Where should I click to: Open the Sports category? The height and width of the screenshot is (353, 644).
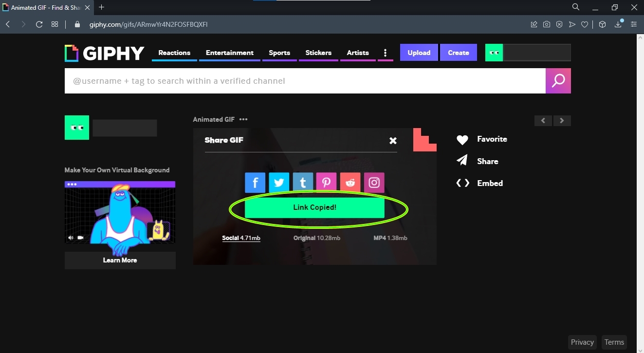(x=279, y=53)
